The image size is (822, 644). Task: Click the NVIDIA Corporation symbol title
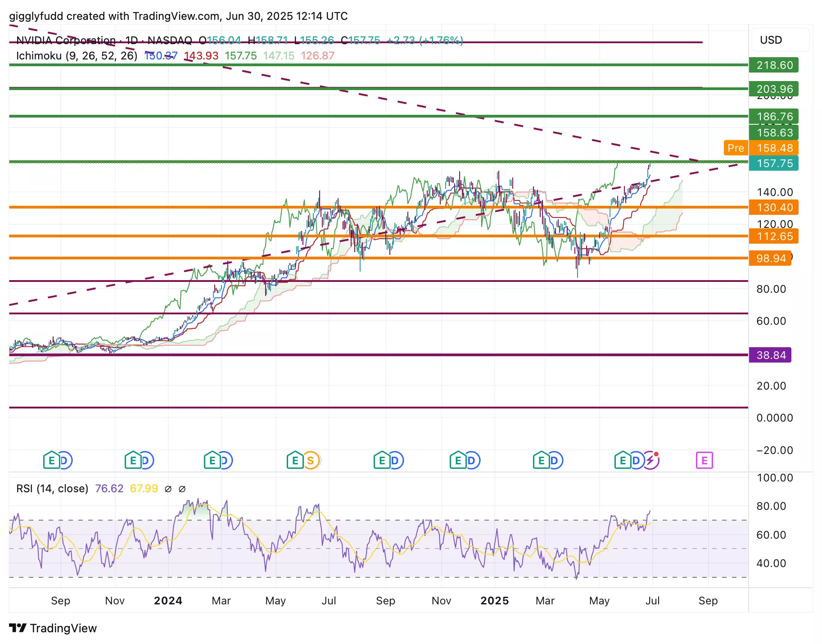tap(66, 41)
